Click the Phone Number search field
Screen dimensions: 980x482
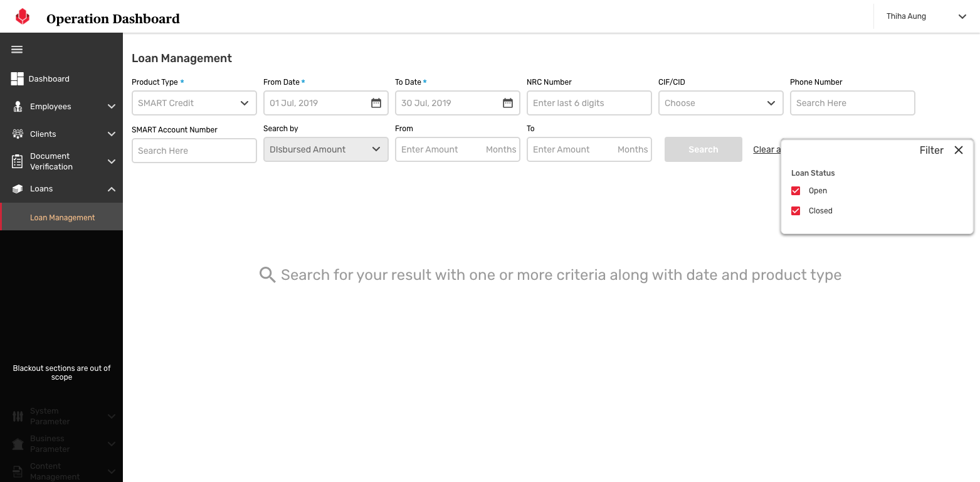[853, 103]
